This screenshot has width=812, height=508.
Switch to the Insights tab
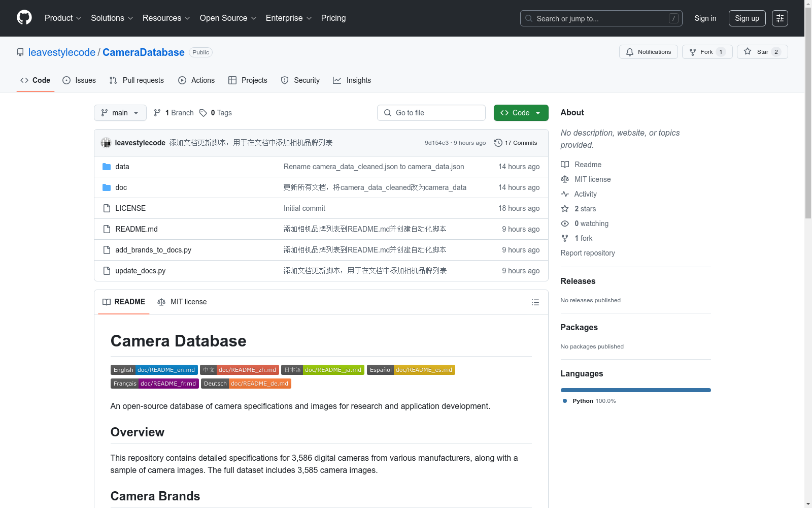click(352, 80)
